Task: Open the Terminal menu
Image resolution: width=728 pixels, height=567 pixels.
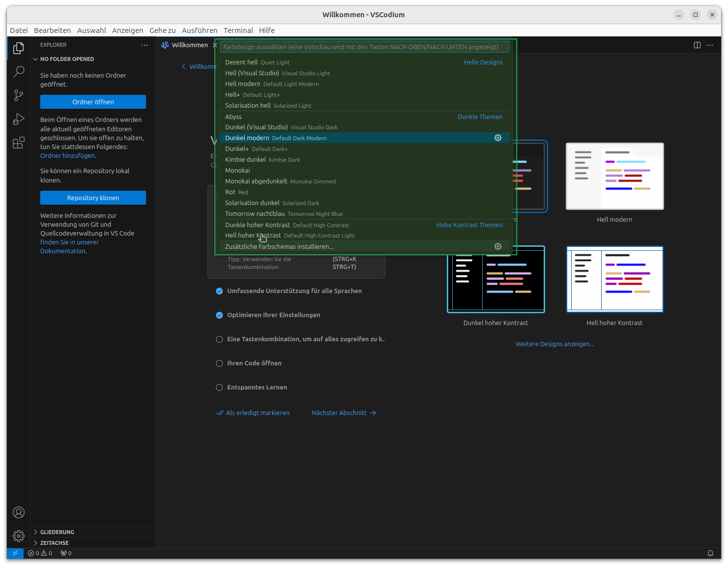Action: pyautogui.click(x=238, y=30)
